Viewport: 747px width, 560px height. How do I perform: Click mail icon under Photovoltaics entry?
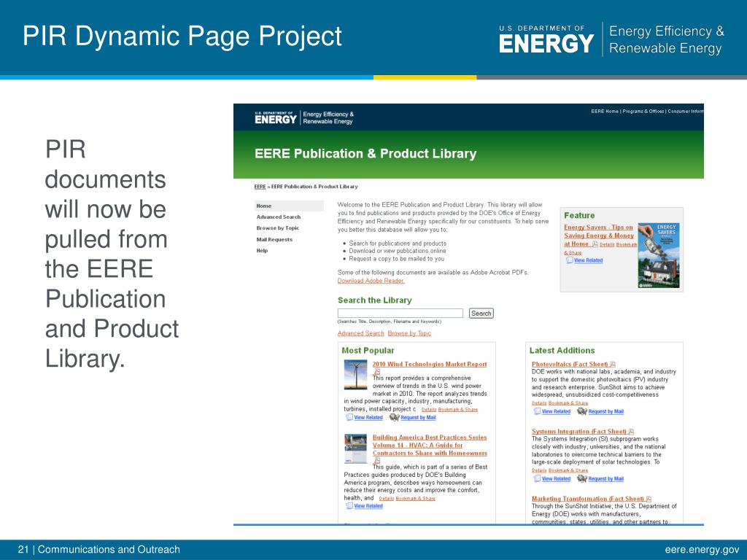click(581, 411)
